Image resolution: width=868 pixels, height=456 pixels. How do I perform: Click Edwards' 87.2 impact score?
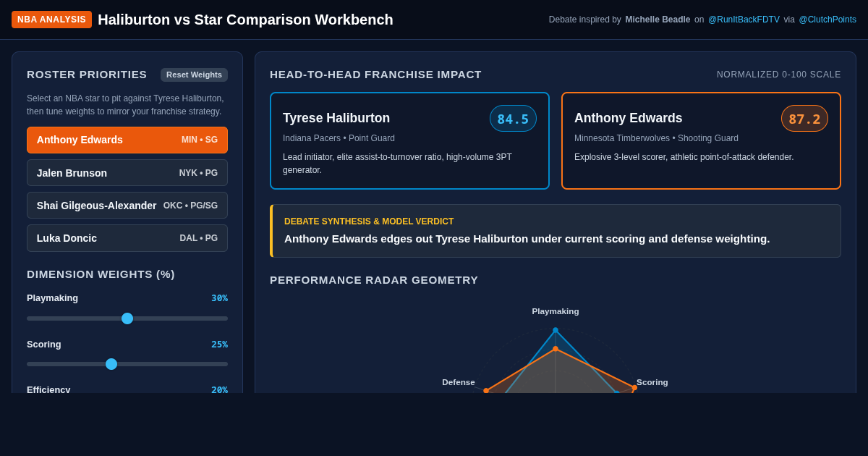pos(804,119)
